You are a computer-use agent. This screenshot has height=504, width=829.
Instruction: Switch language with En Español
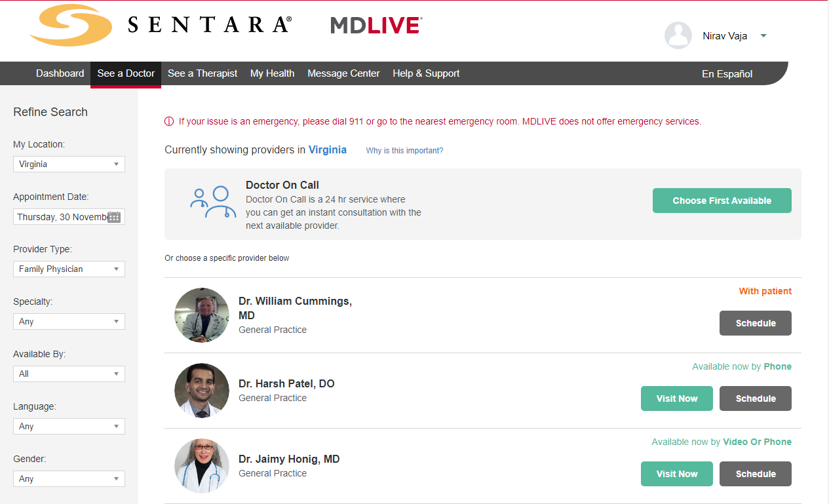coord(727,74)
